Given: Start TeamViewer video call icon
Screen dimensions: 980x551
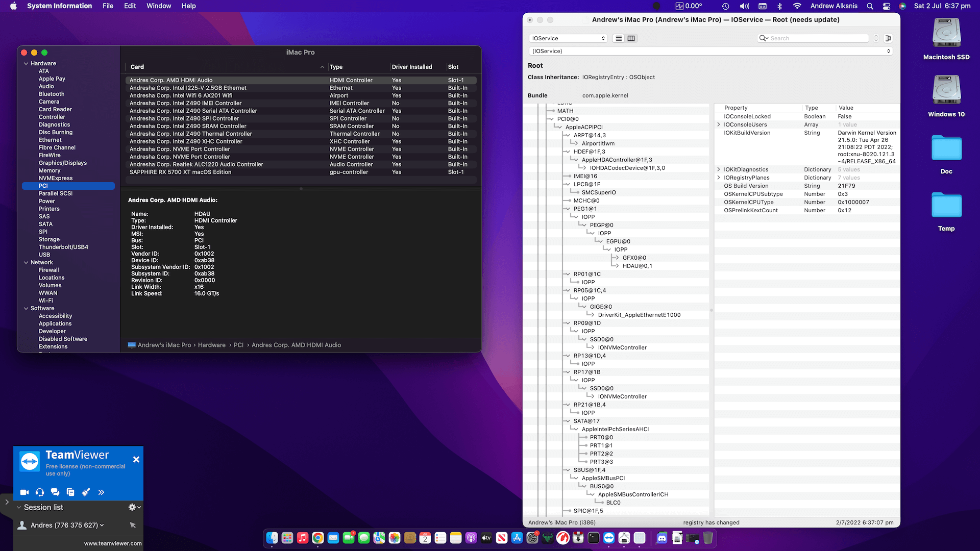Looking at the screenshot, I should [x=24, y=492].
